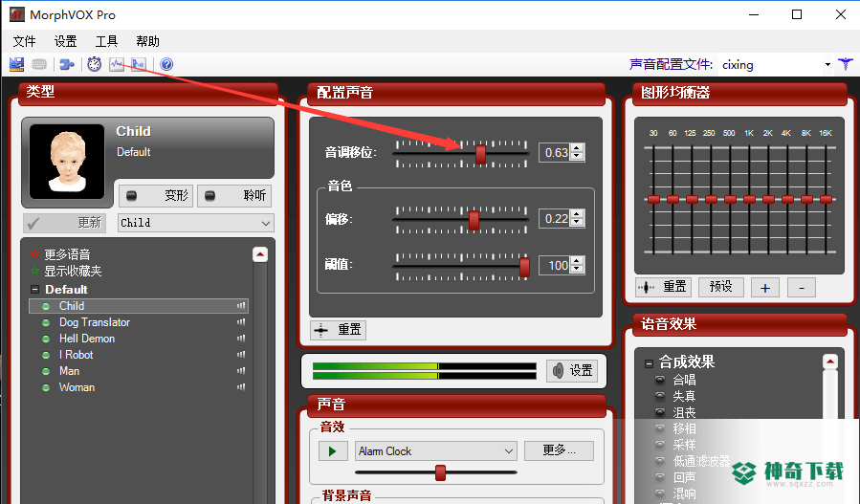This screenshot has width=860, height=504.
Task: Toggle the 聆听 listen button
Action: [x=234, y=196]
